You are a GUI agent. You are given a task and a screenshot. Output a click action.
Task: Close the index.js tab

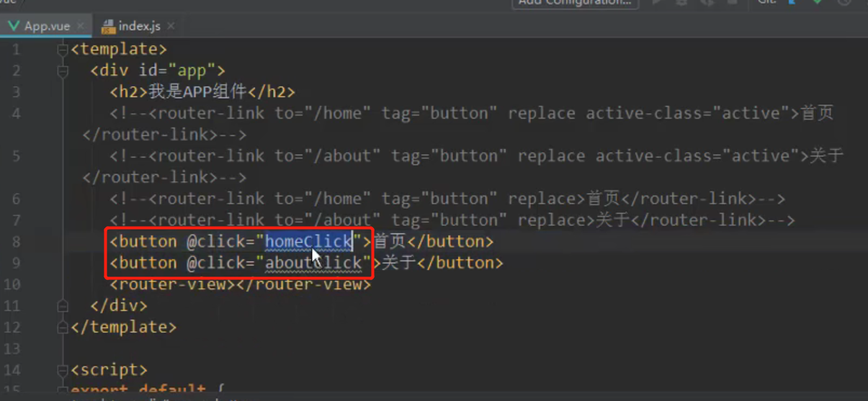[171, 26]
